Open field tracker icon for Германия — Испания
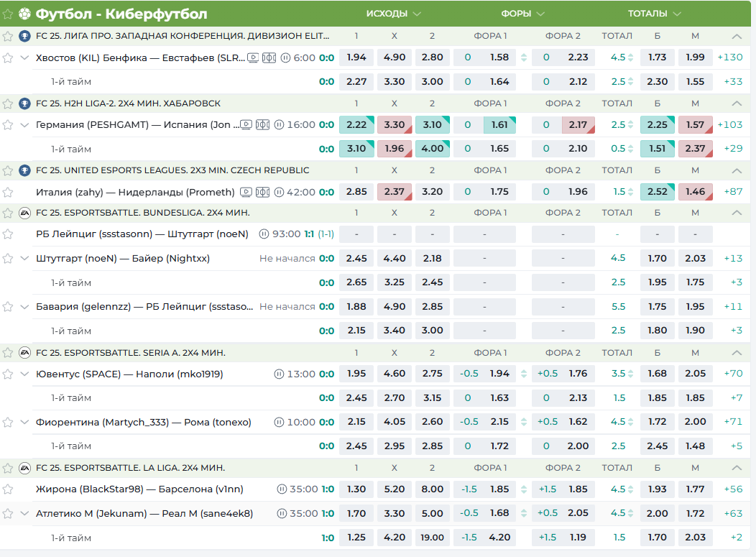The width and height of the screenshot is (756, 557). tap(262, 124)
